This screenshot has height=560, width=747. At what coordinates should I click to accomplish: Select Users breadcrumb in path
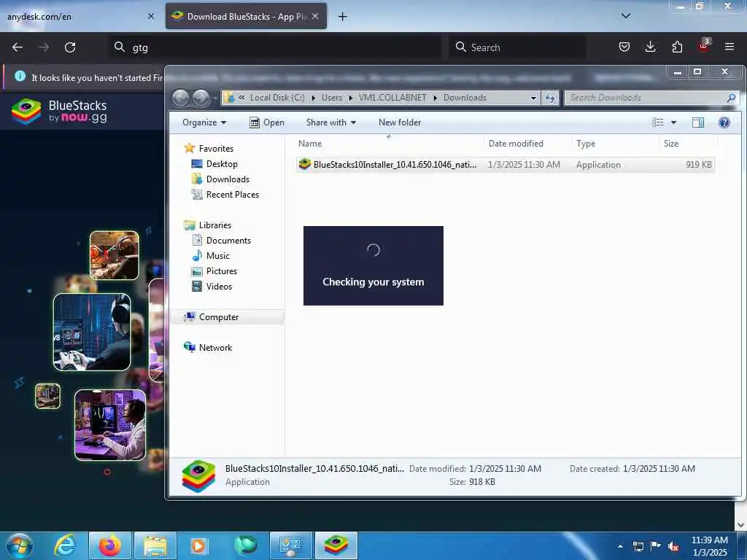point(332,98)
